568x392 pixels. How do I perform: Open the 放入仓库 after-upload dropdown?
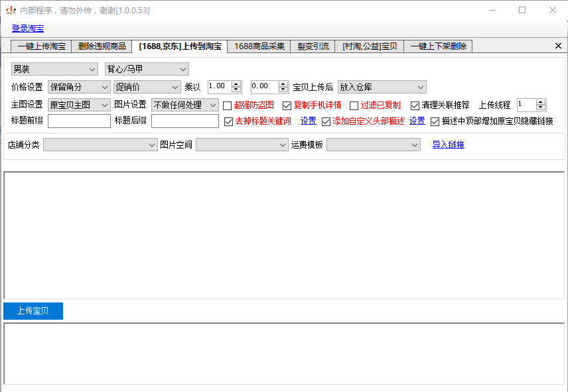tap(382, 87)
